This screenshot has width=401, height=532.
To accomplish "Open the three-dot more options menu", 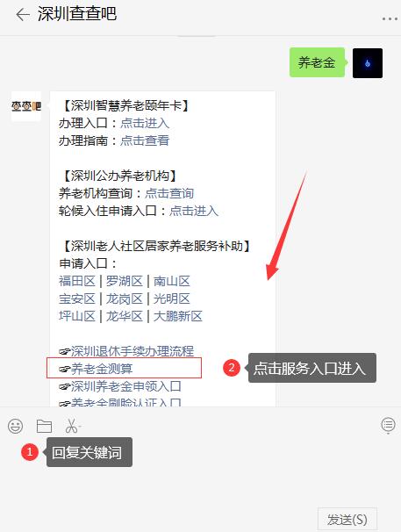I will click(390, 19).
